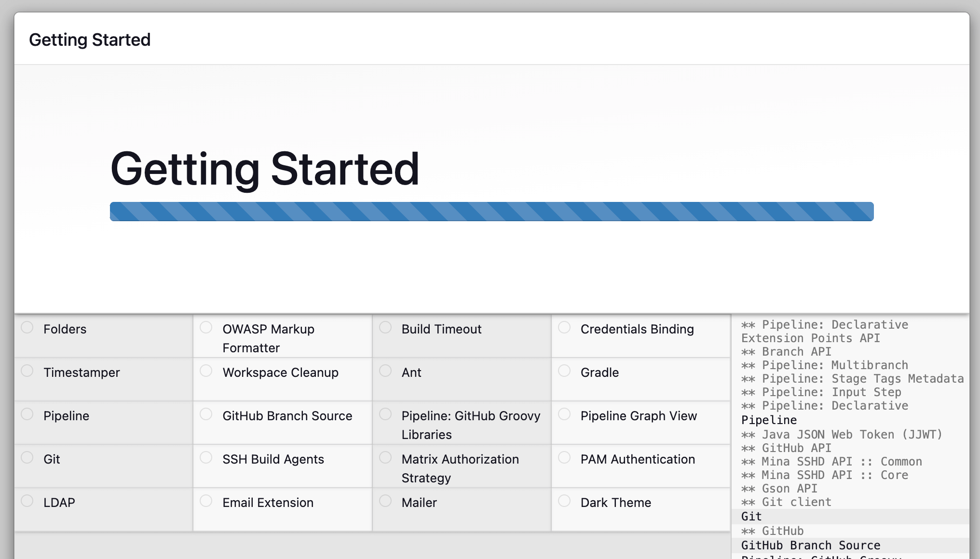Select the Matrix Authorization Strategy label
The image size is (980, 559).
460,468
